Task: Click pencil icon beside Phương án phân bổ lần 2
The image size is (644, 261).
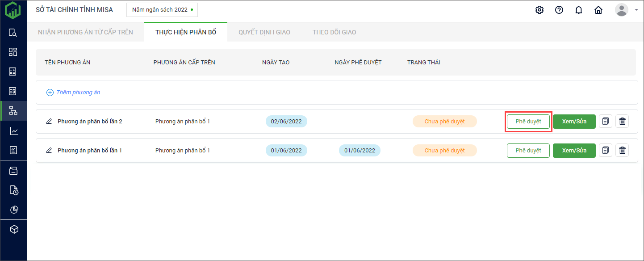Action: [x=49, y=122]
